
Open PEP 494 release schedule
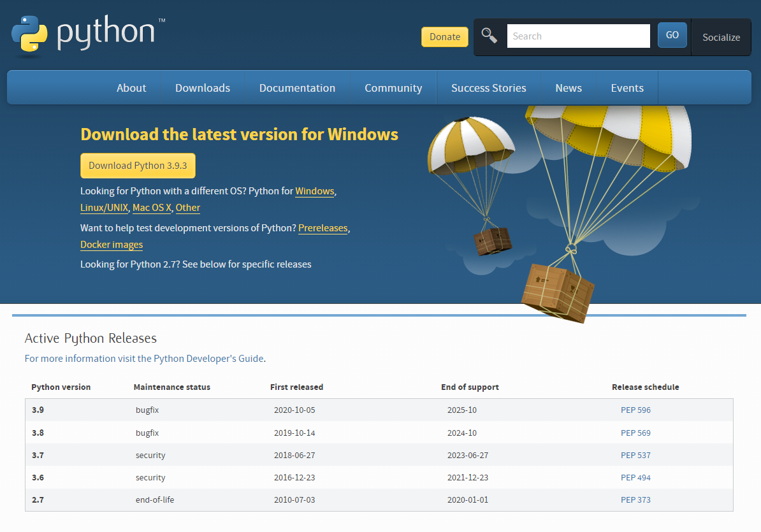pos(635,477)
